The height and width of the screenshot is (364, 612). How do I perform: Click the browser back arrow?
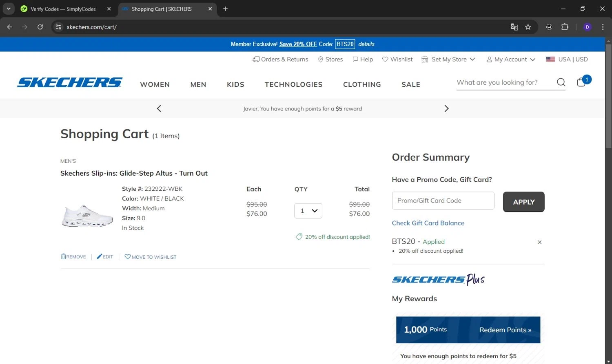click(10, 27)
